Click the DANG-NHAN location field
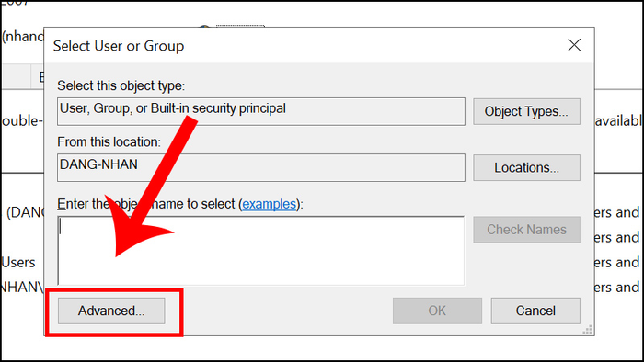The width and height of the screenshot is (644, 362). point(261,167)
